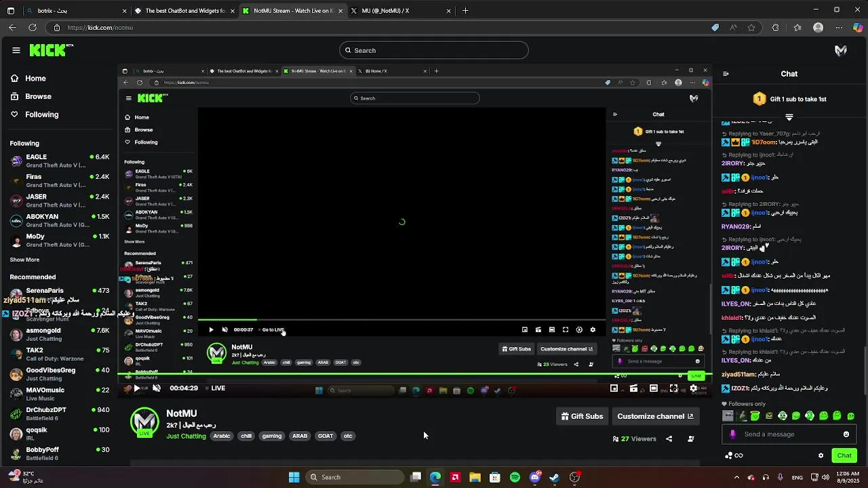Open Steam from the taskbar
Image resolution: width=868 pixels, height=488 pixels.
click(x=554, y=477)
